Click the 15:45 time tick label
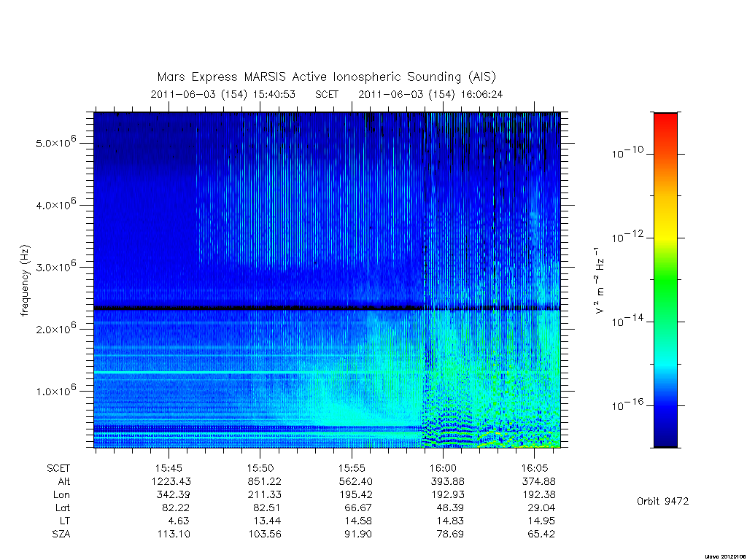 point(169,468)
